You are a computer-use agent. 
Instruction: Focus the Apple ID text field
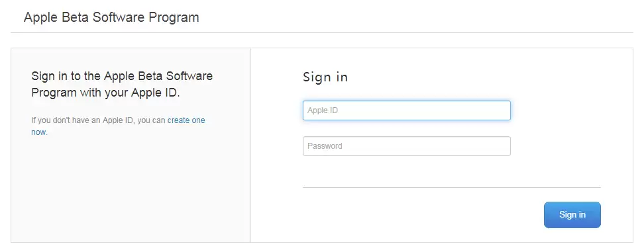407,110
